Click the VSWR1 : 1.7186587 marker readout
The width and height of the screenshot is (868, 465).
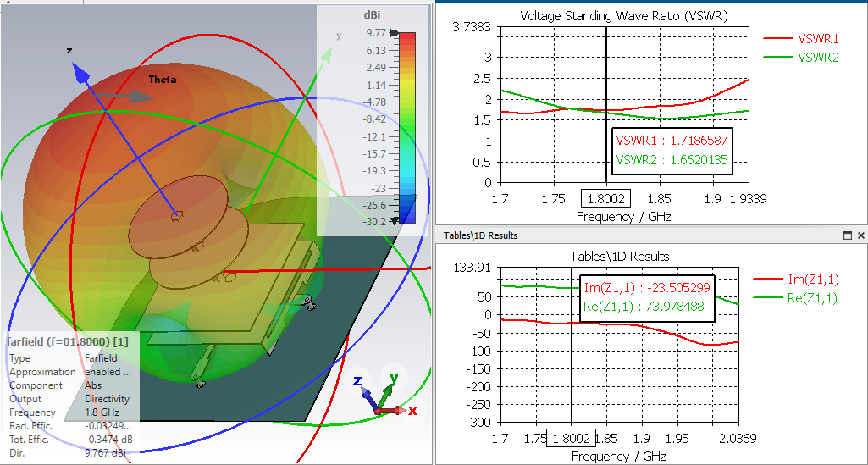point(672,140)
